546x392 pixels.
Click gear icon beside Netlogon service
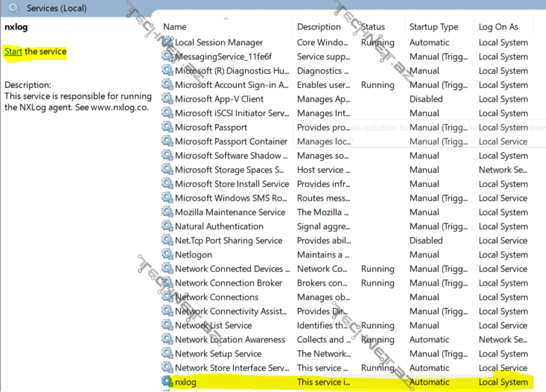tap(167, 254)
